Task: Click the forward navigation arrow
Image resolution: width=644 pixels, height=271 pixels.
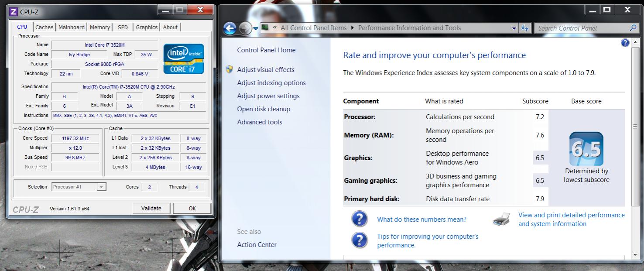Action: tap(245, 28)
